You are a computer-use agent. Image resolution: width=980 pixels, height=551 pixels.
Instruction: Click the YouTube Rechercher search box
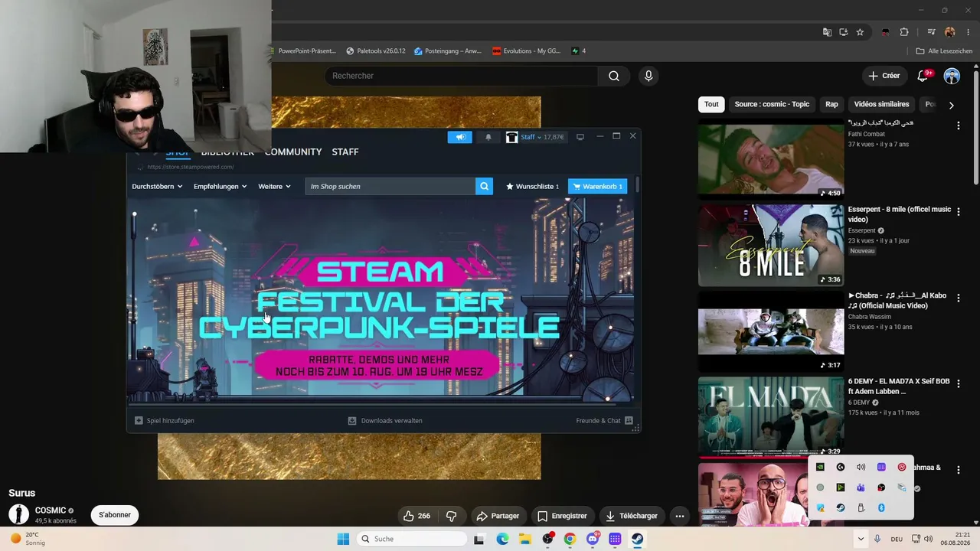tap(461, 76)
